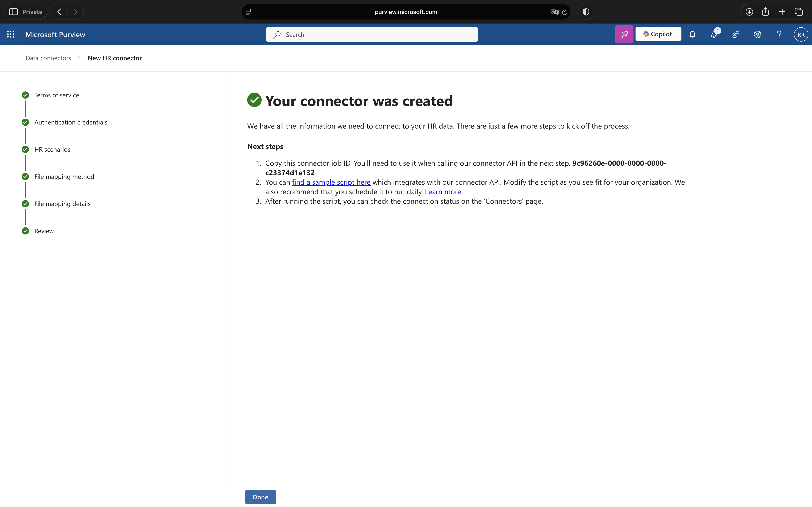812x507 pixels.
Task: Open the RR account avatar
Action: tap(801, 34)
